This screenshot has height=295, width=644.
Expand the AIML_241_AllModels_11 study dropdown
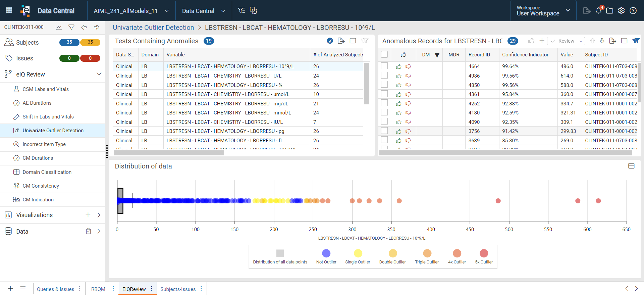coord(166,11)
